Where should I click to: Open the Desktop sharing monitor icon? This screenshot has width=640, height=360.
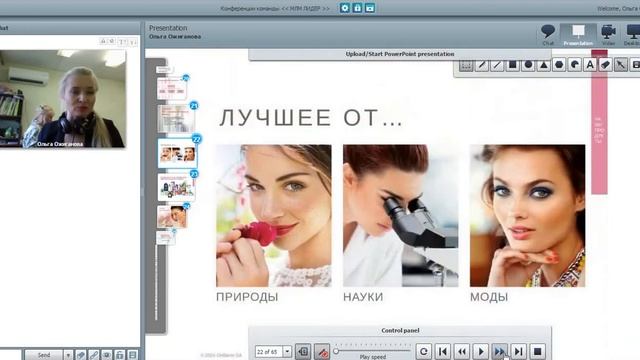[x=633, y=35]
